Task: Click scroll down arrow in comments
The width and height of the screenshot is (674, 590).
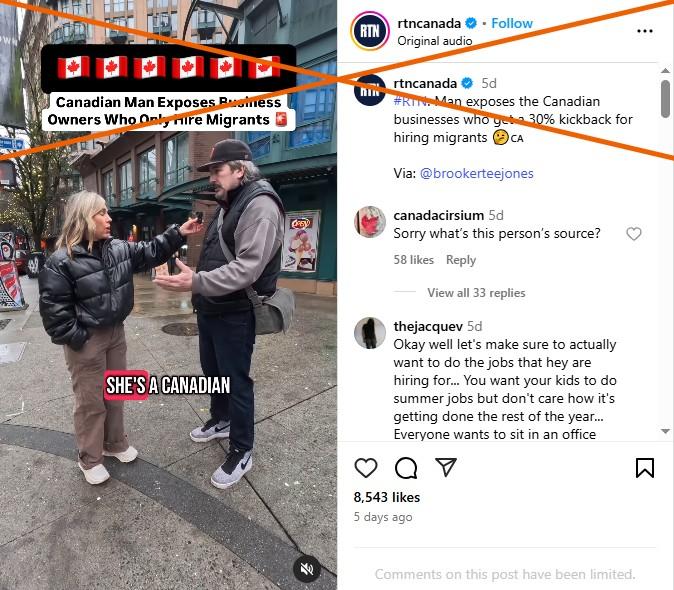Action: [x=665, y=431]
